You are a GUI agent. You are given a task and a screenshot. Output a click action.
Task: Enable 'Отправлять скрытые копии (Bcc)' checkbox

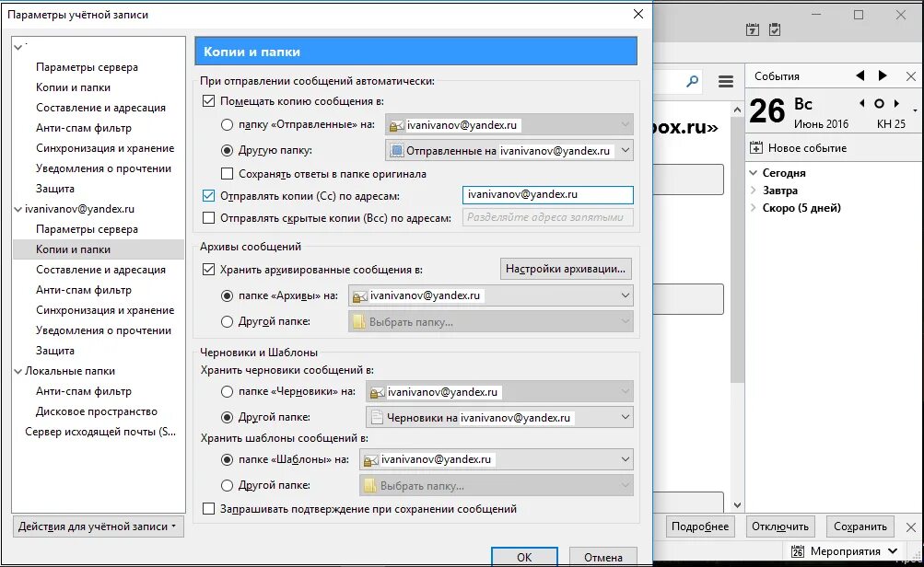coord(208,218)
